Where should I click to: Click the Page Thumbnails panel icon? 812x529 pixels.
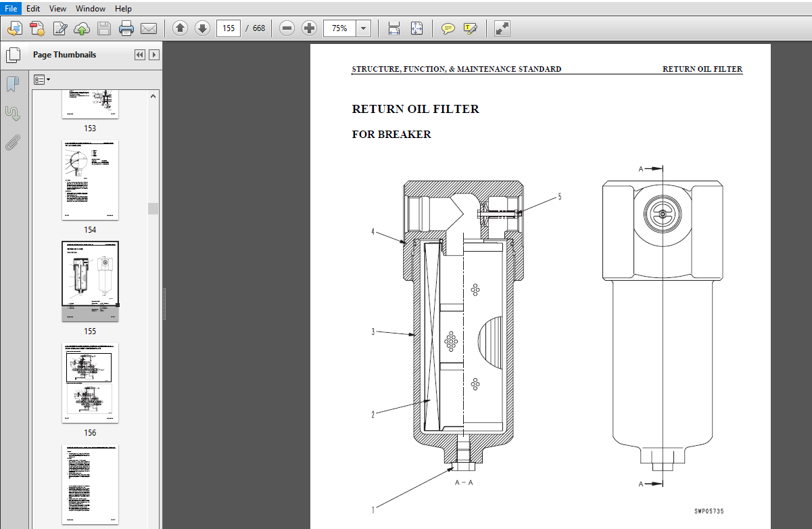[x=13, y=55]
